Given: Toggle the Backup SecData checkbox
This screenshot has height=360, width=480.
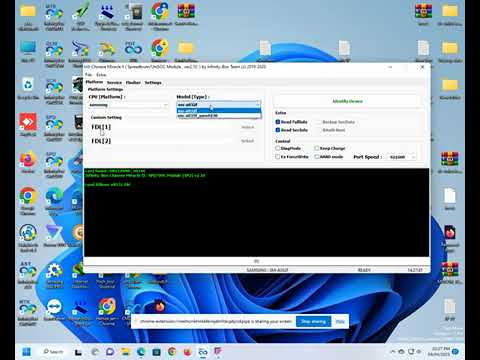Looking at the screenshot, I should click(x=319, y=122).
